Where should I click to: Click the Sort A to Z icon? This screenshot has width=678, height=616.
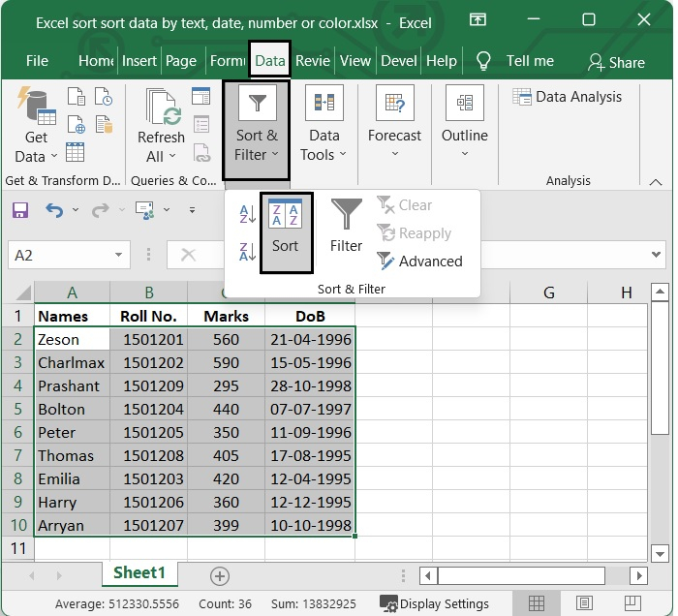pyautogui.click(x=247, y=215)
